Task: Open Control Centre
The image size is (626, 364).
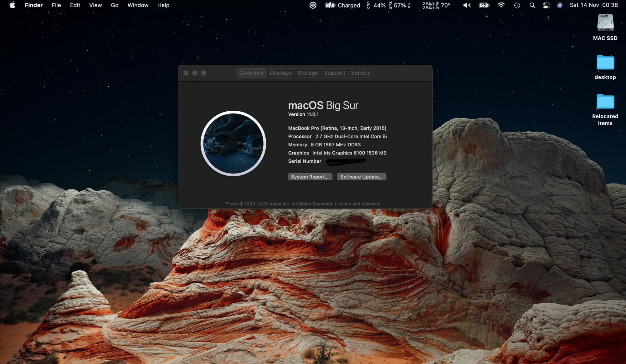Action: [x=546, y=5]
